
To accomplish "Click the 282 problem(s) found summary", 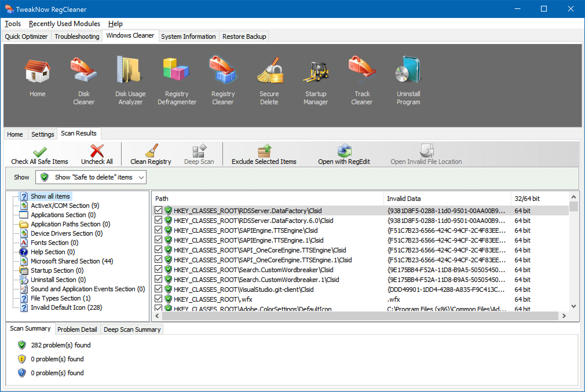I will [61, 345].
